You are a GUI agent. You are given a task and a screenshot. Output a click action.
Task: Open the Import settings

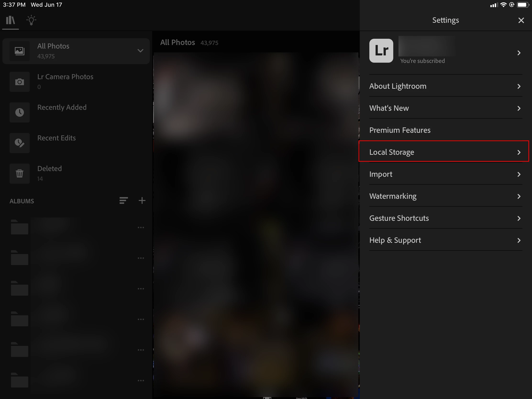pyautogui.click(x=443, y=174)
